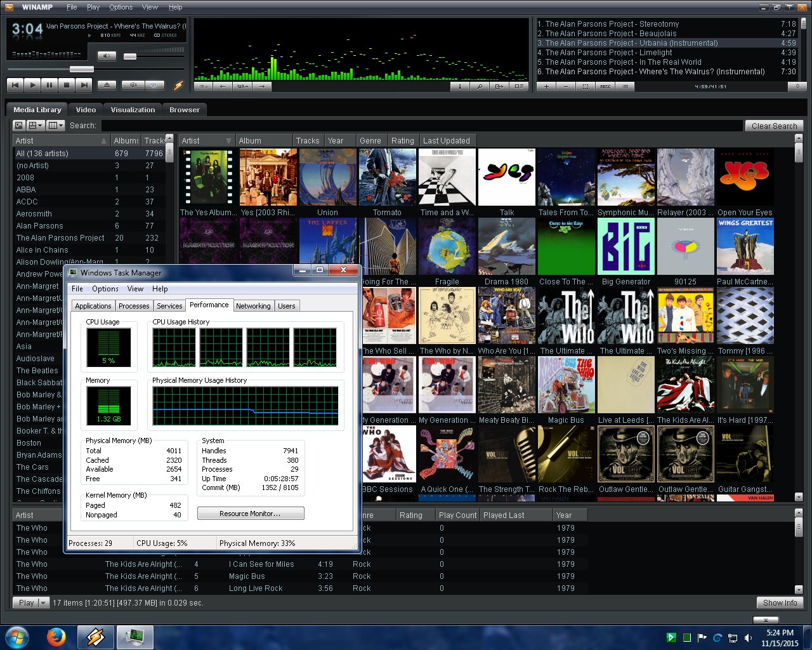Viewport: 812px width, 650px height.
Task: Toggle shuffle mode button
Action: click(133, 84)
